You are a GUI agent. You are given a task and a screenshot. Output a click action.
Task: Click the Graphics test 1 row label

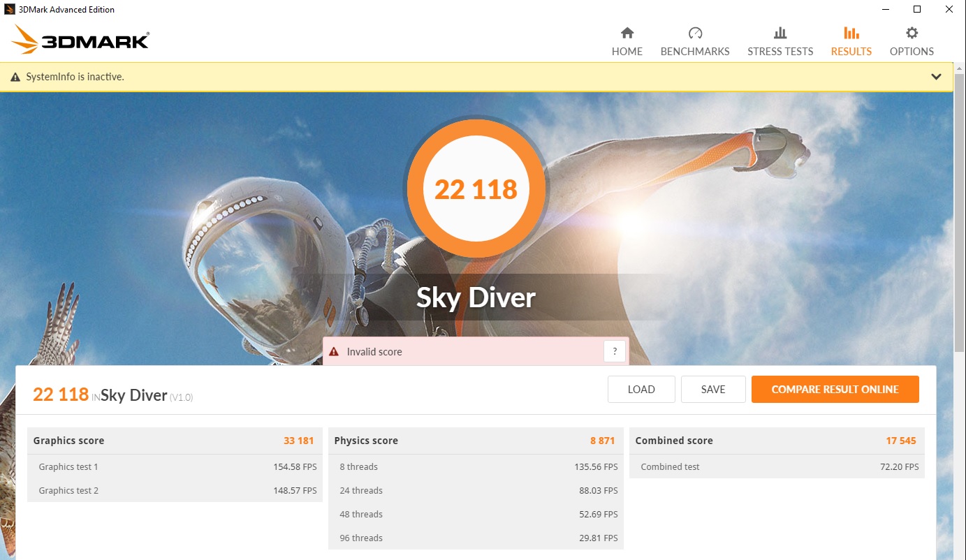tap(68, 467)
